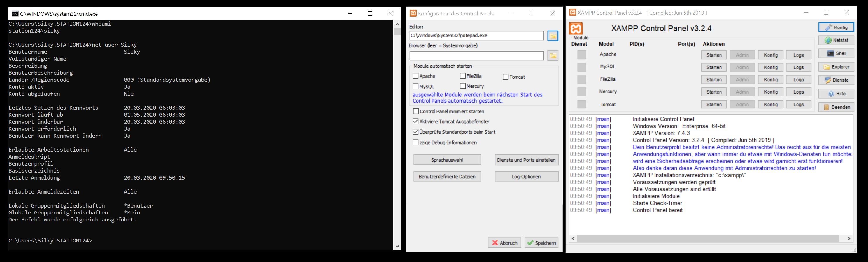Click XAMPP icon in Konfiguration title bar
868x262 pixels.
pos(413,13)
